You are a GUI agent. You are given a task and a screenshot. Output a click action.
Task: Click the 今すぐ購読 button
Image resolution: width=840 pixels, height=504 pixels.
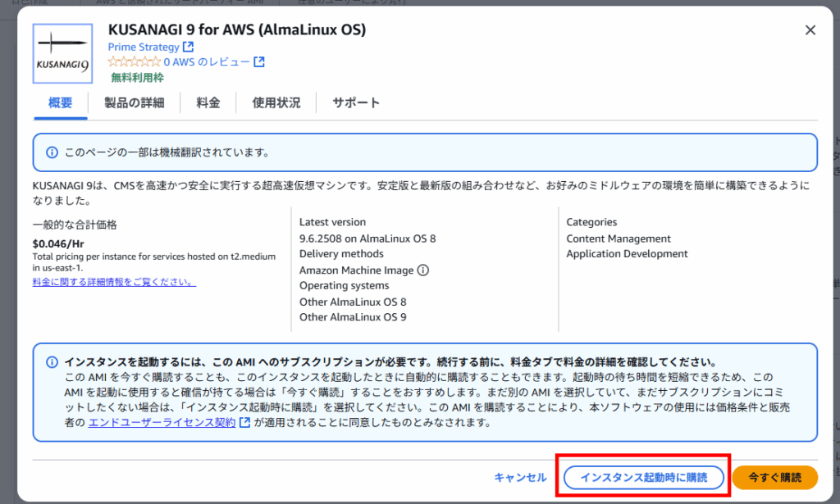point(774,477)
